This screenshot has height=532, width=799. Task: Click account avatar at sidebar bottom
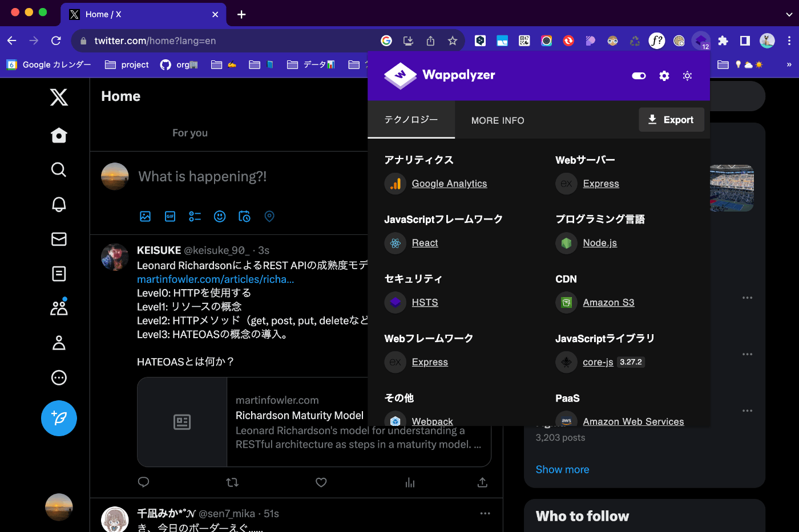(x=59, y=507)
